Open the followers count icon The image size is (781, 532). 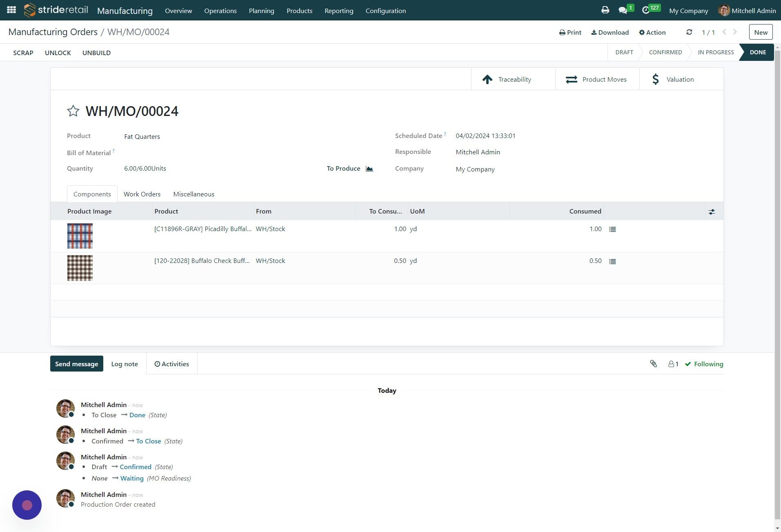coord(673,364)
